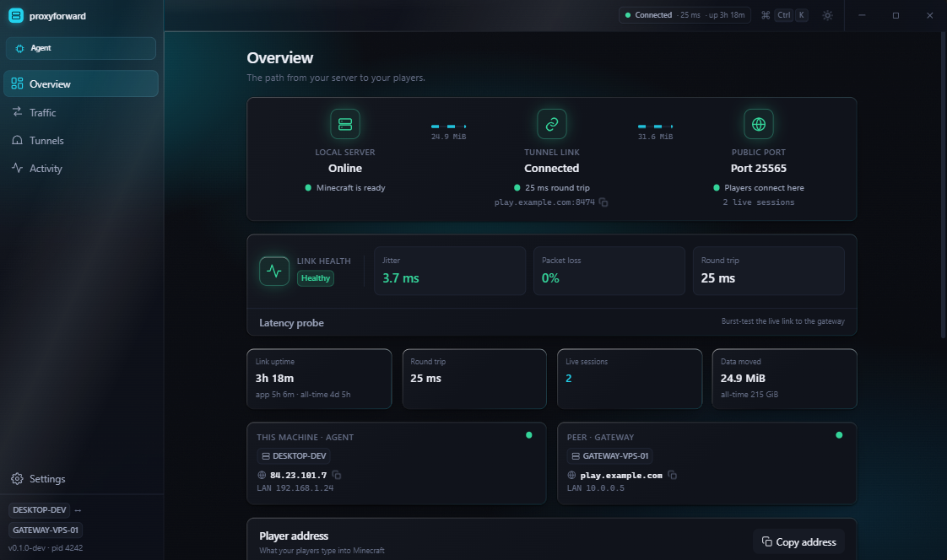The image size is (947, 560).
Task: Click the gateway peer green status dot
Action: pyautogui.click(x=839, y=435)
